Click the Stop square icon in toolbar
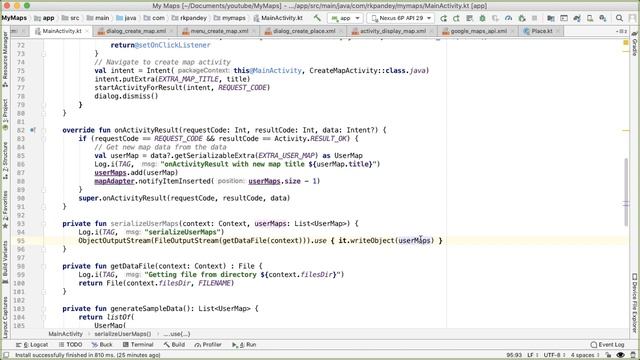This screenshot has height=360, width=640. pos(534,18)
